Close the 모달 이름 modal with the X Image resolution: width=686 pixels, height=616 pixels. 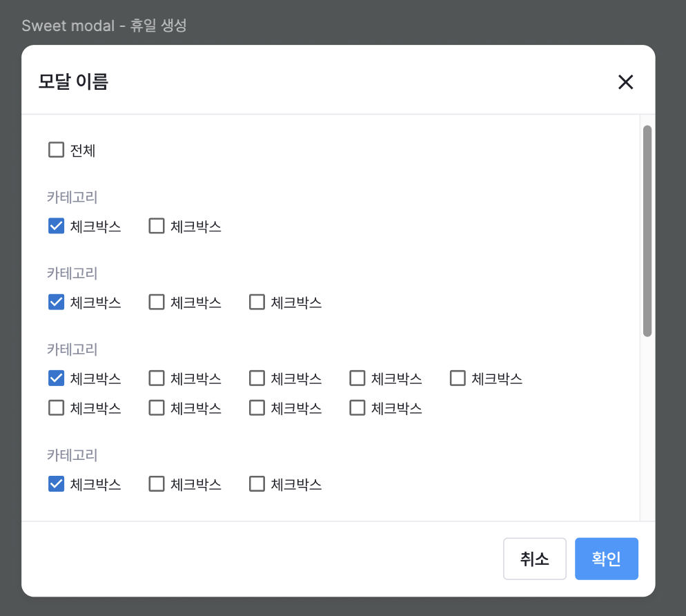pos(625,82)
